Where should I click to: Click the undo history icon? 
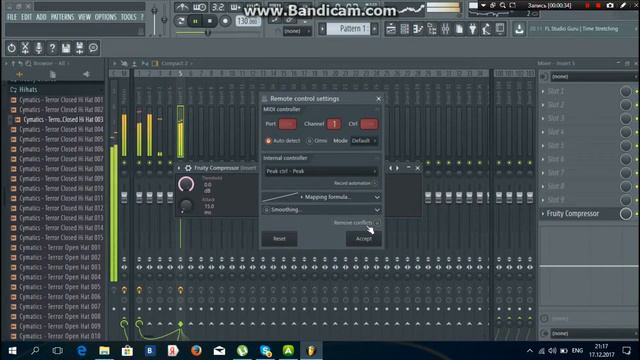12,48
